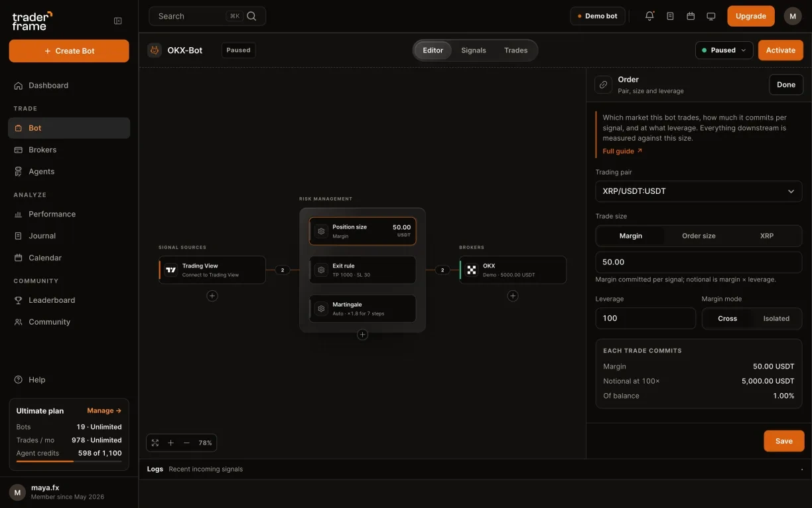812x508 pixels.
Task: Click the Leverage input field
Action: [x=645, y=318]
